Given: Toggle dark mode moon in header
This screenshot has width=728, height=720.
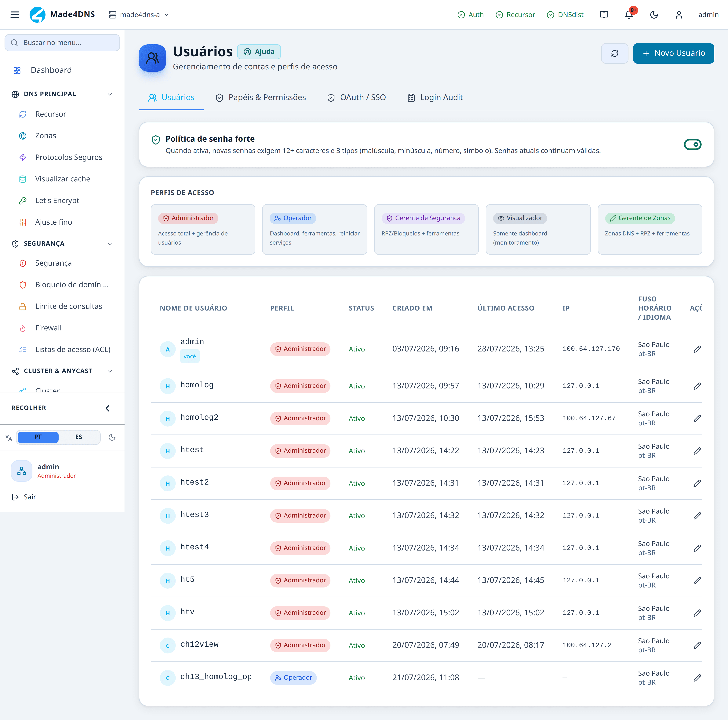Looking at the screenshot, I should (x=654, y=15).
